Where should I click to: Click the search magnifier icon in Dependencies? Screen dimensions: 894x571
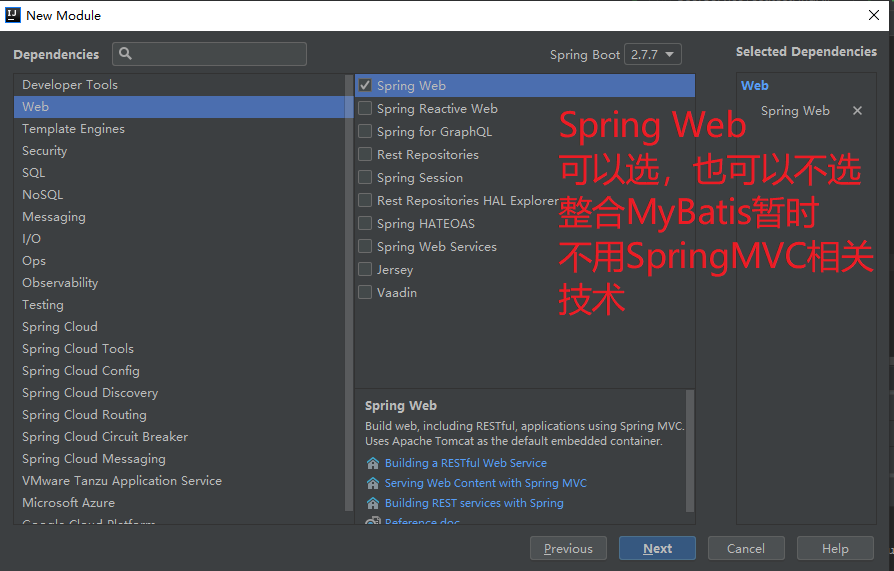point(125,54)
